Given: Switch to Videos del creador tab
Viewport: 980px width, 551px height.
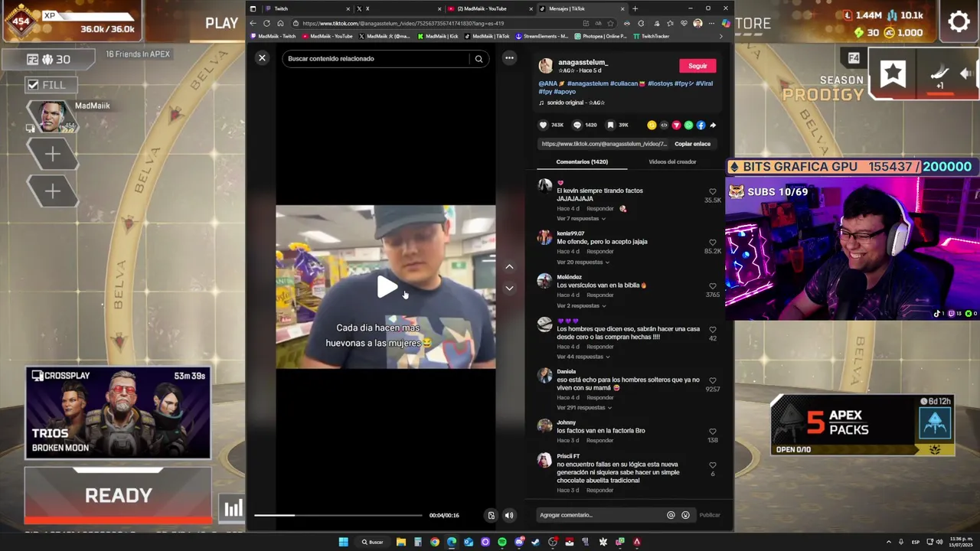Looking at the screenshot, I should pyautogui.click(x=672, y=161).
